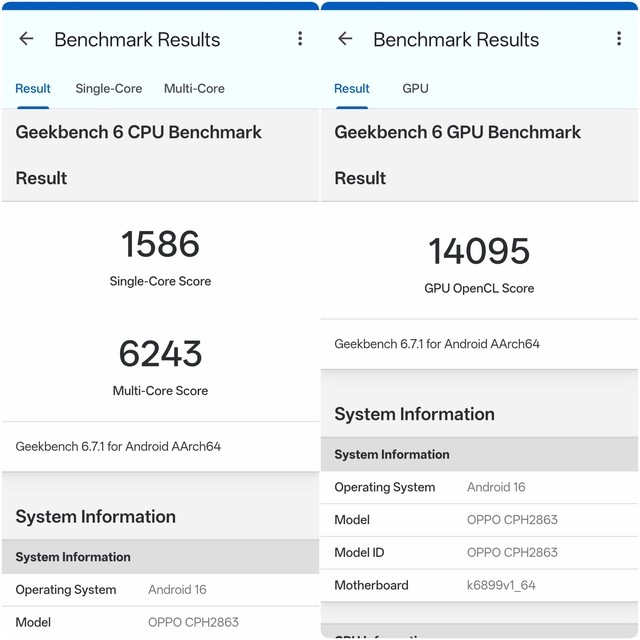Select the Motherboard k6899v1_64 row
This screenshot has height=640, width=640.
click(x=479, y=585)
